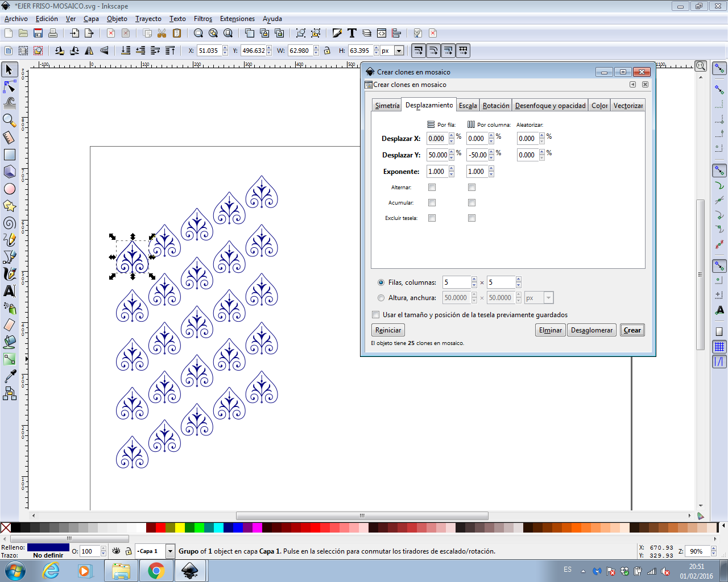Select the Altura, anchura radio option
The image size is (728, 582).
(381, 298)
